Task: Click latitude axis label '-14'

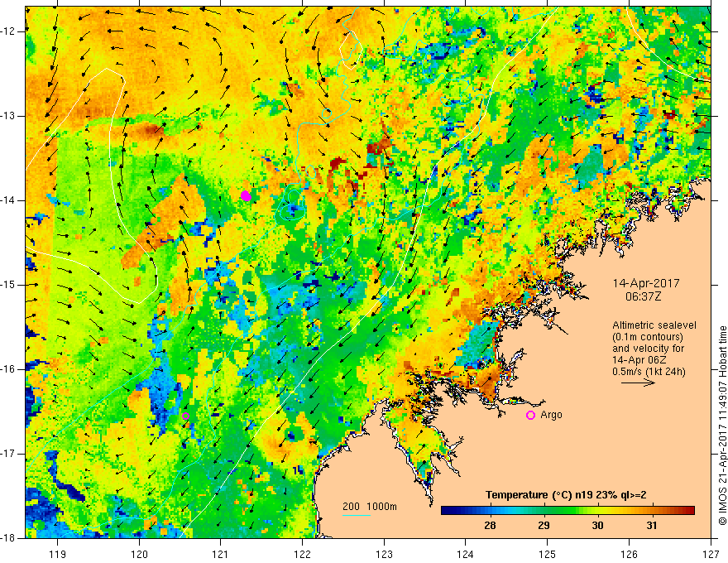Action: 8,200
